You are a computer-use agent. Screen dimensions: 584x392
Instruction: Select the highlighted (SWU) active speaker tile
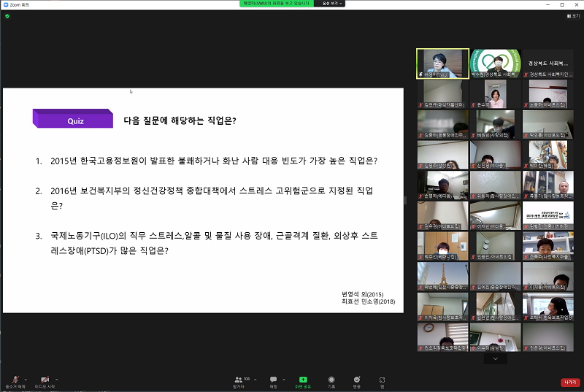pos(442,64)
